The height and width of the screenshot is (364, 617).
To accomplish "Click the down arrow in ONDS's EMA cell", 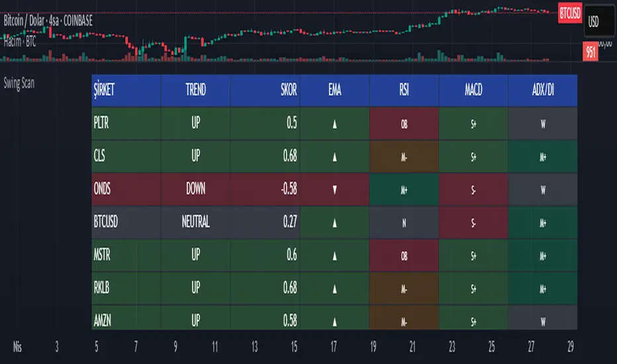I will coord(334,190).
